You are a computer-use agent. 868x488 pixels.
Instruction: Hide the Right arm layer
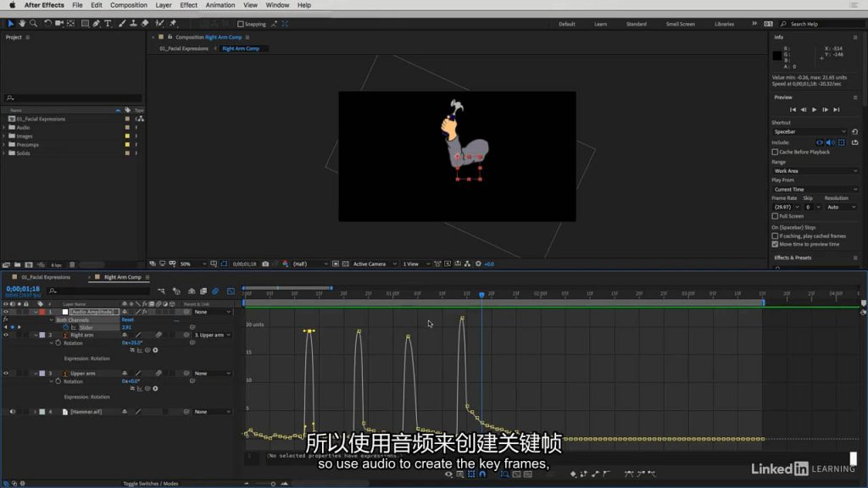pyautogui.click(x=6, y=335)
